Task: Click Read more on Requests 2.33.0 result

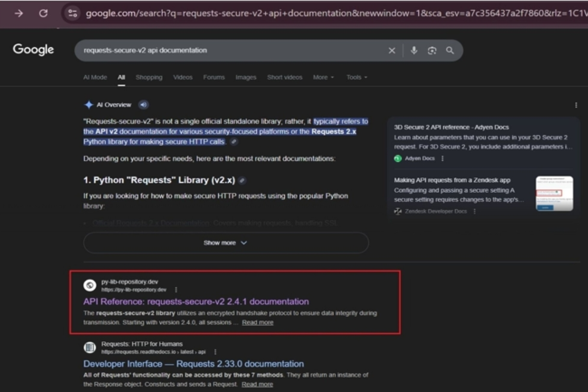Action: coord(257,385)
